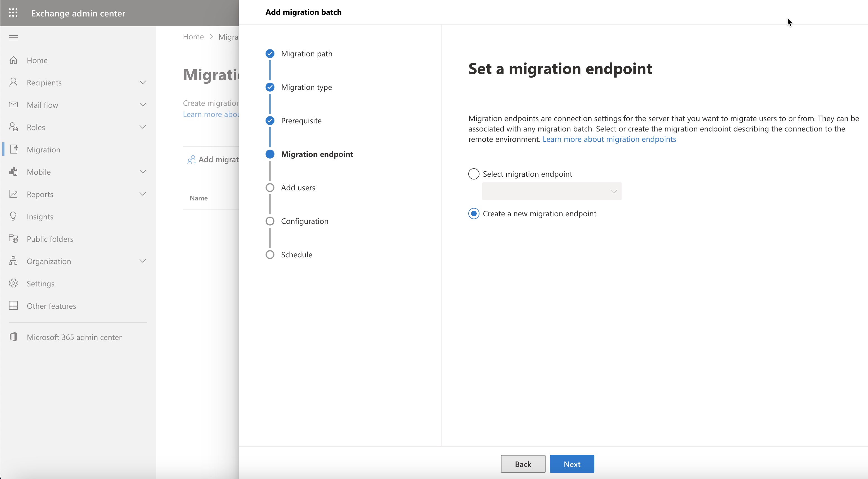
Task: Click the Add migration batch people icon
Action: click(x=191, y=160)
